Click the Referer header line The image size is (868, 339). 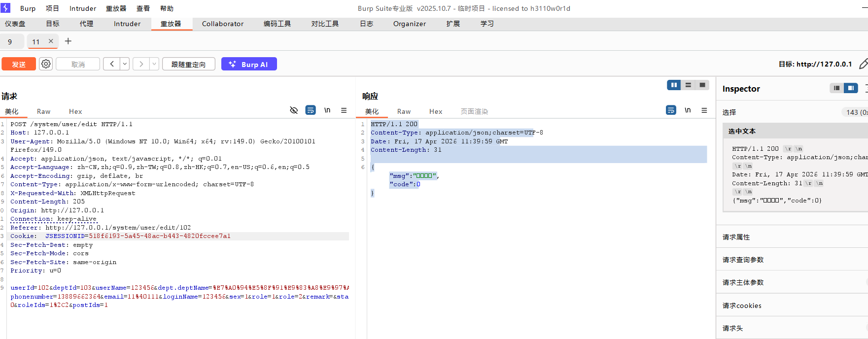tap(101, 228)
